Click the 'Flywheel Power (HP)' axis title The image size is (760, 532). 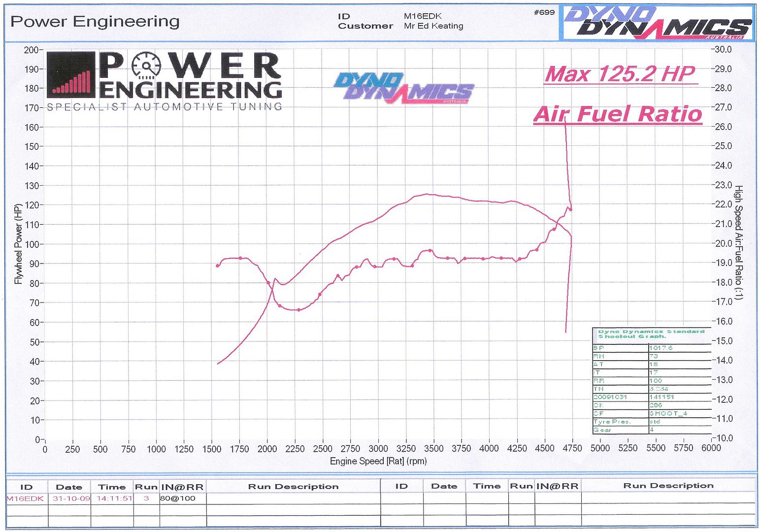pyautogui.click(x=19, y=244)
